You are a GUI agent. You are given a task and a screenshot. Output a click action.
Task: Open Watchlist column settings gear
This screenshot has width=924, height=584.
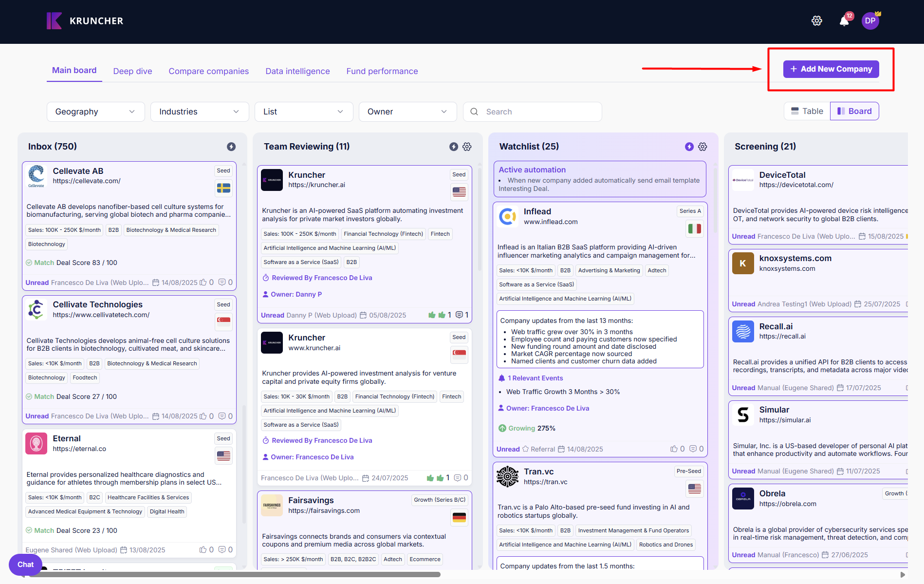[x=702, y=147]
